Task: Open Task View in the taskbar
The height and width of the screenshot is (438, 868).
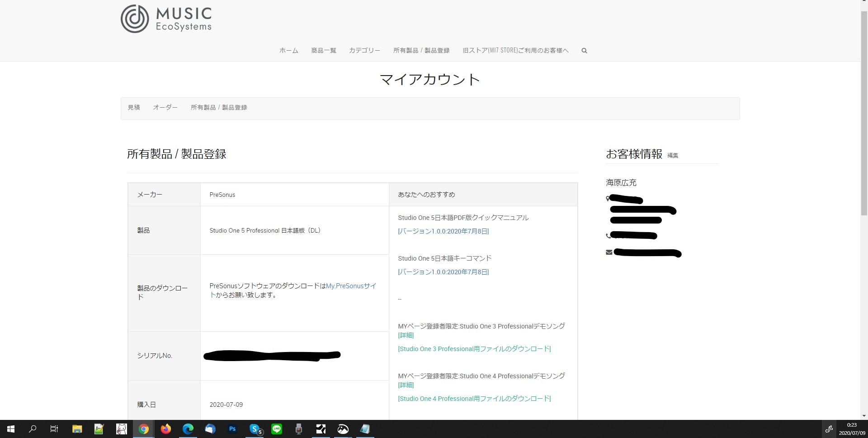Action: [x=54, y=429]
